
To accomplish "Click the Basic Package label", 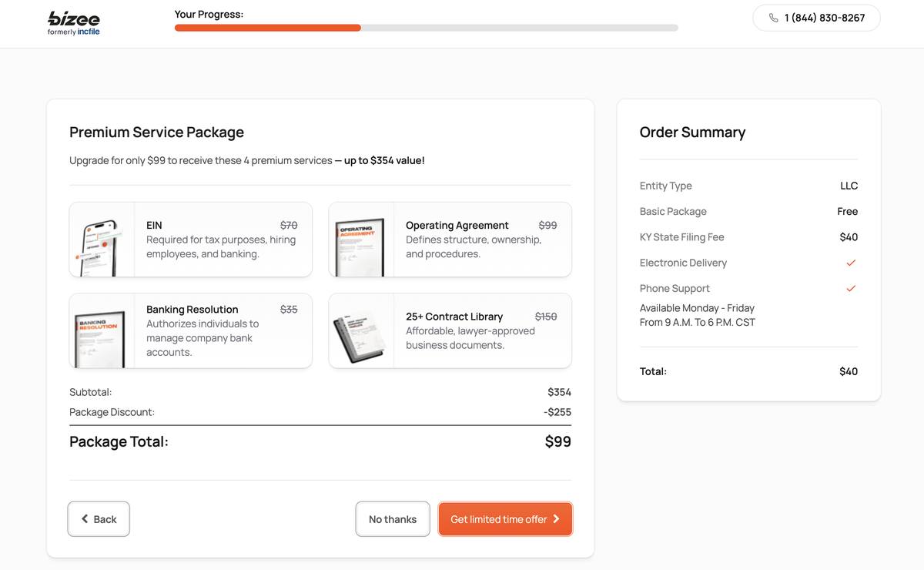I will coord(673,211).
